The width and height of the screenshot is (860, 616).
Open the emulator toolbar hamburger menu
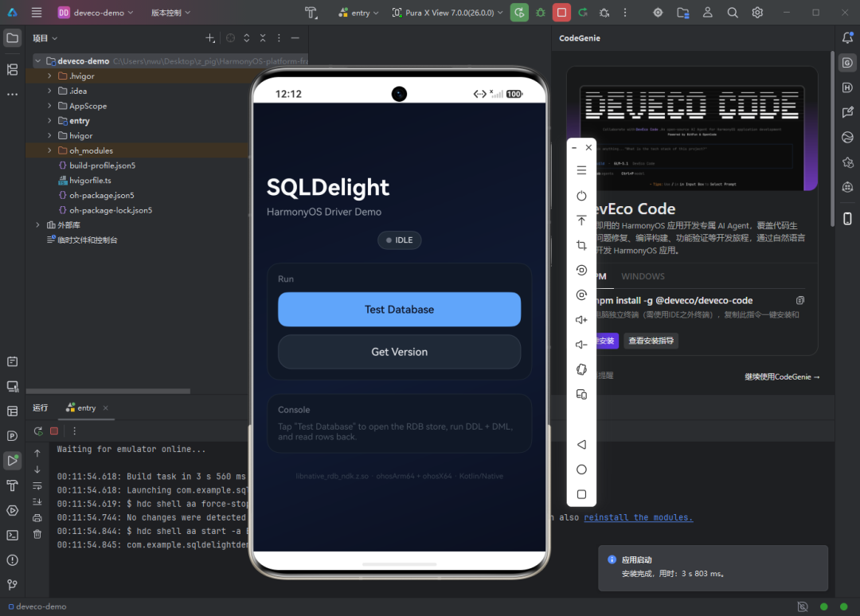coord(581,170)
